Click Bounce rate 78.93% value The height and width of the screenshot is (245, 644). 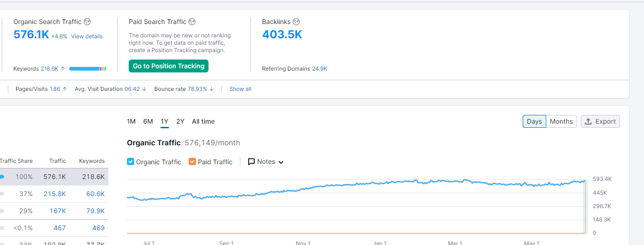coord(197,89)
